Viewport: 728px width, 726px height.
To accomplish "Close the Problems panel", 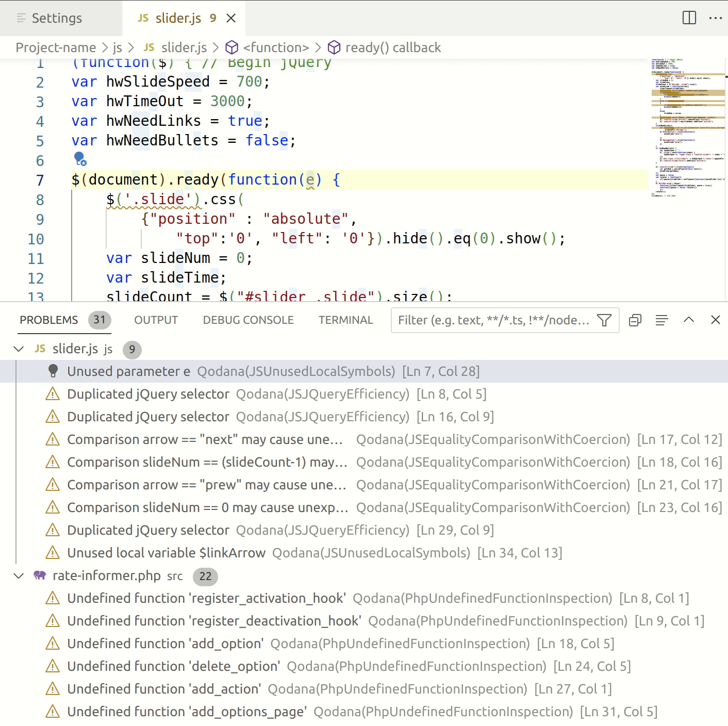I will click(716, 320).
